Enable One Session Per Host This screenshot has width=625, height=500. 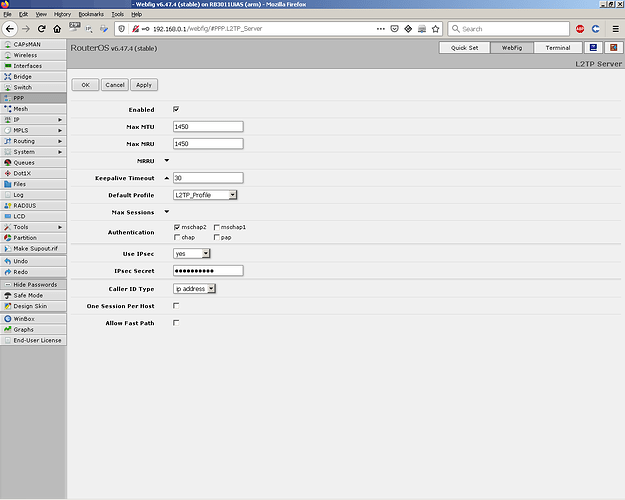click(x=176, y=306)
